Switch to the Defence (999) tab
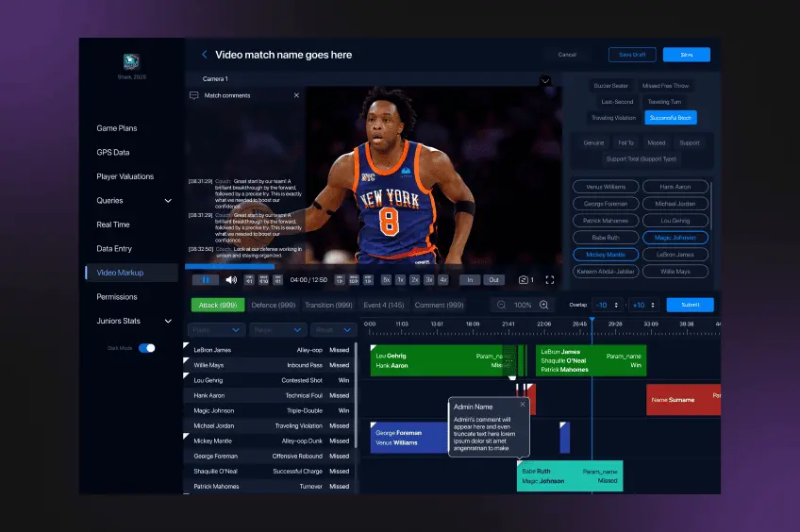 click(273, 306)
